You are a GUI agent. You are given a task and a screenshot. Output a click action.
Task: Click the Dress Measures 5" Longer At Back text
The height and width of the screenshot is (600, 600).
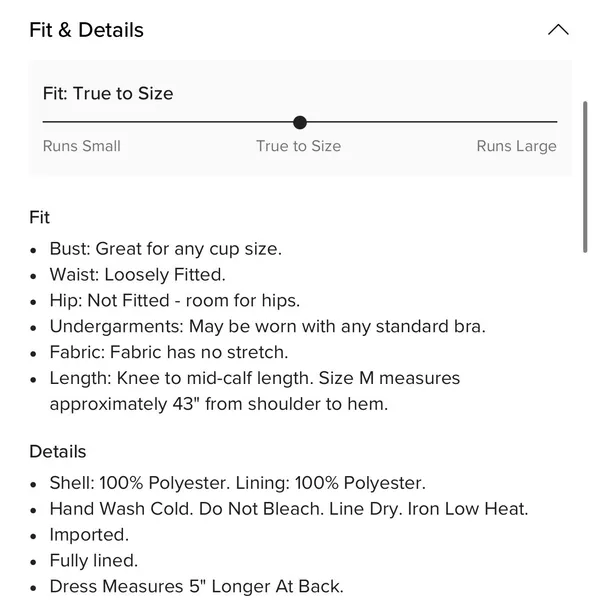click(197, 587)
